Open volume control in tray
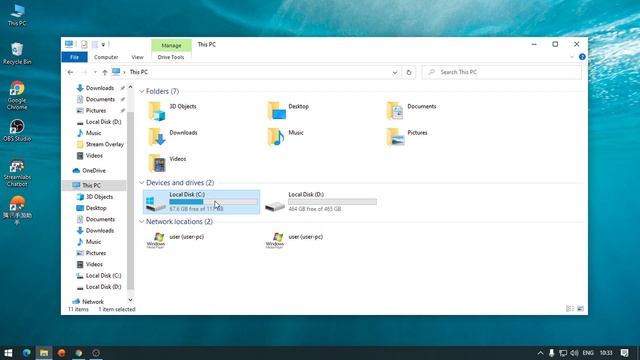 [574, 353]
